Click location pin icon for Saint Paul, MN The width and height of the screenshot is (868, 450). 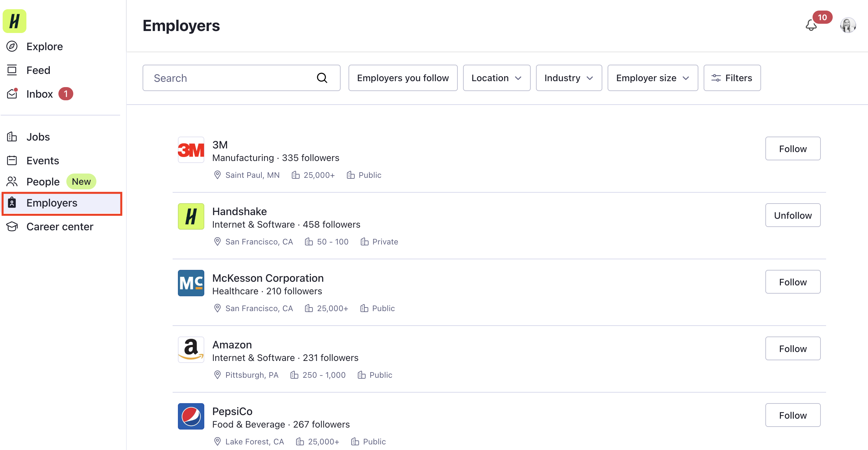point(217,175)
